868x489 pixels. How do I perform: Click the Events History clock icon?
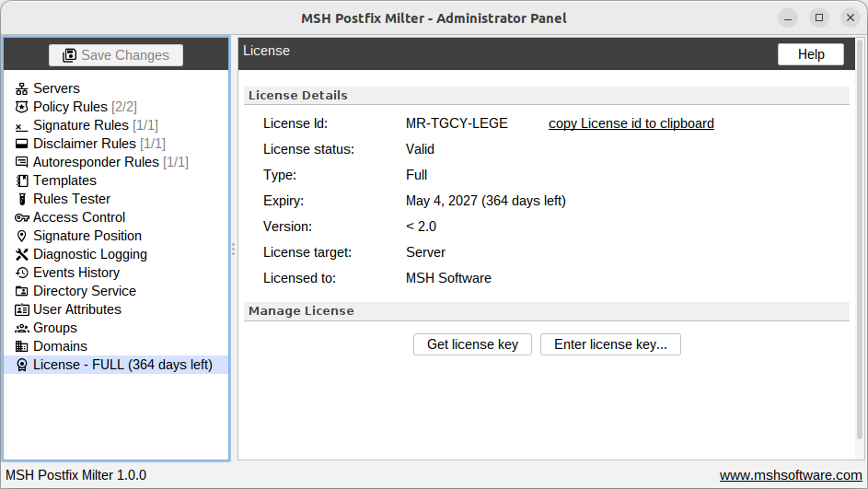(x=21, y=273)
